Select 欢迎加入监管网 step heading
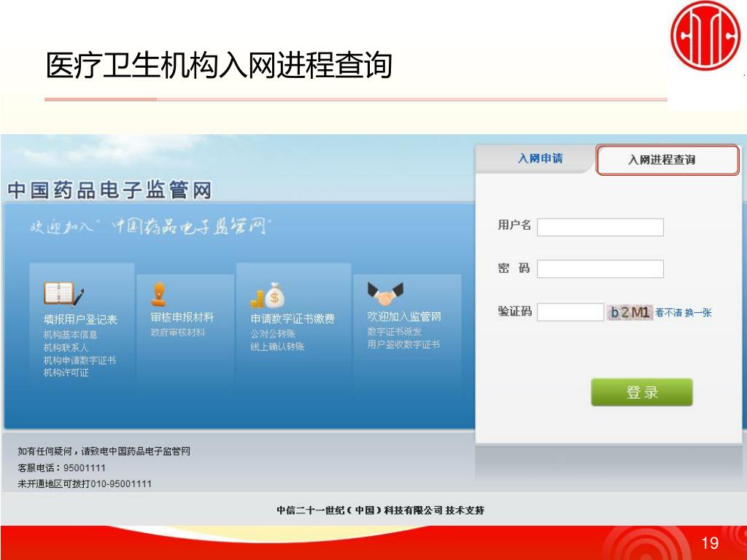 pyautogui.click(x=404, y=316)
